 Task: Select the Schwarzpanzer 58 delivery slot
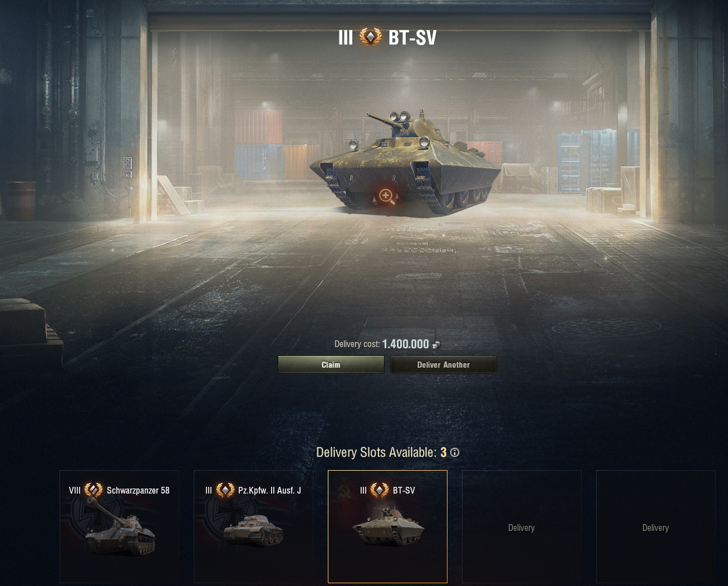[x=120, y=526]
